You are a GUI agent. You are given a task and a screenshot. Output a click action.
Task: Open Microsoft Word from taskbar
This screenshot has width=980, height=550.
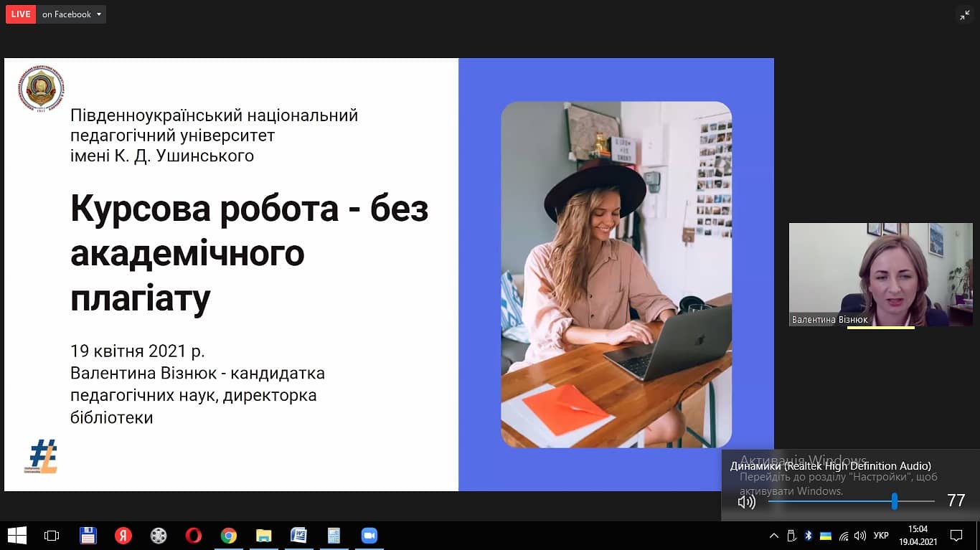pos(298,536)
